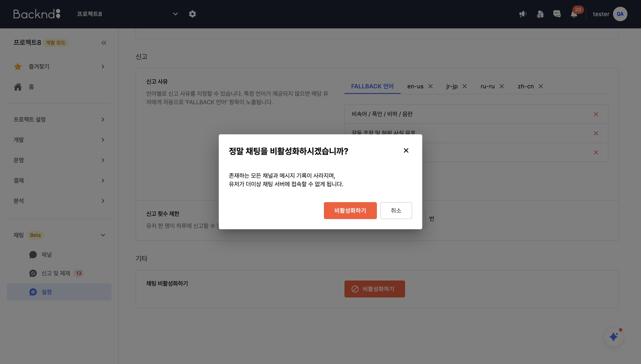Collapse the 채팅 Beta menu chevron
641x364 pixels.
[103, 235]
